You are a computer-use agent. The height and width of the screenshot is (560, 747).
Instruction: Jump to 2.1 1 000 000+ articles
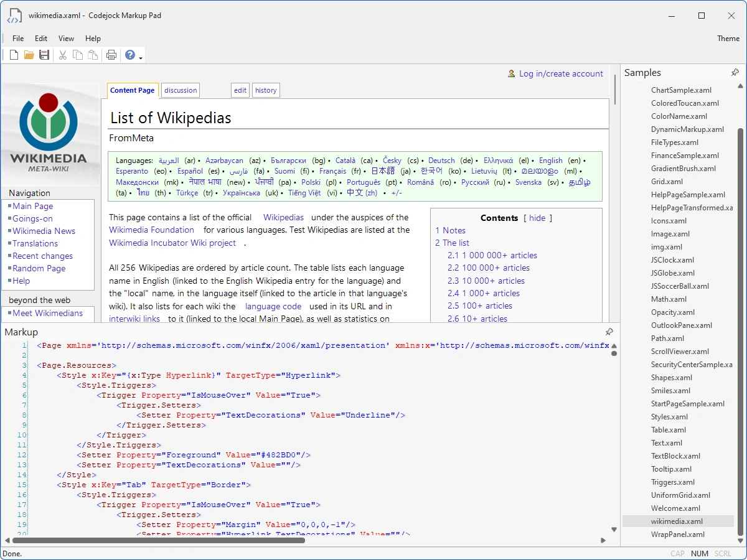492,255
